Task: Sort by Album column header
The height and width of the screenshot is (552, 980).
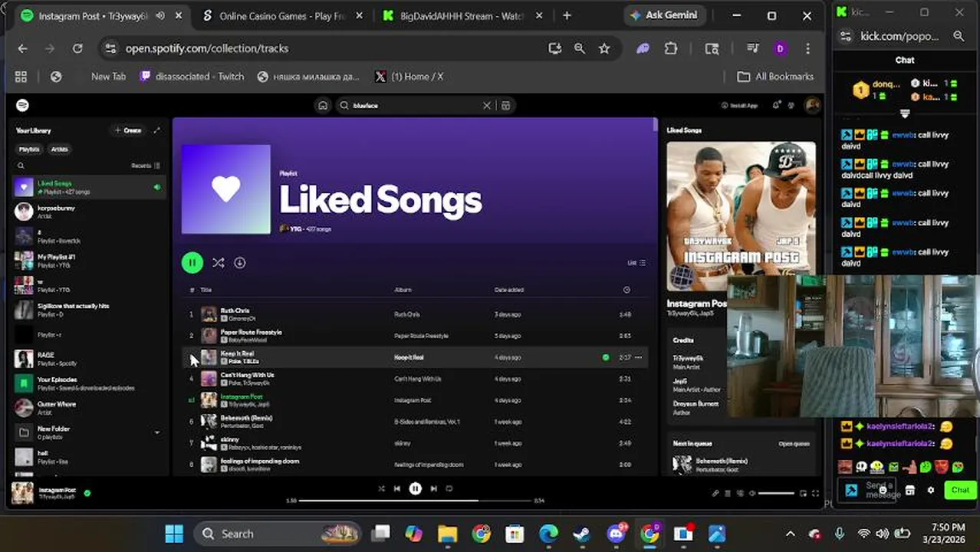Action: [x=403, y=290]
